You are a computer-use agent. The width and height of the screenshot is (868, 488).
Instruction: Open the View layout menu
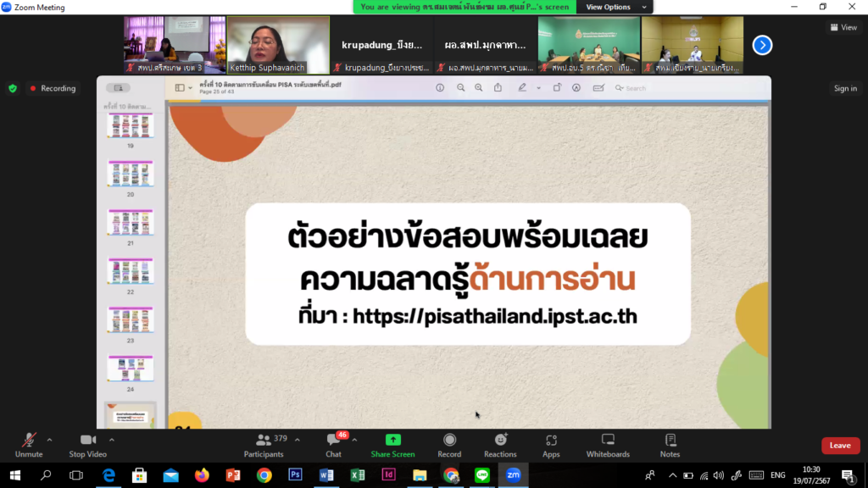tap(843, 27)
